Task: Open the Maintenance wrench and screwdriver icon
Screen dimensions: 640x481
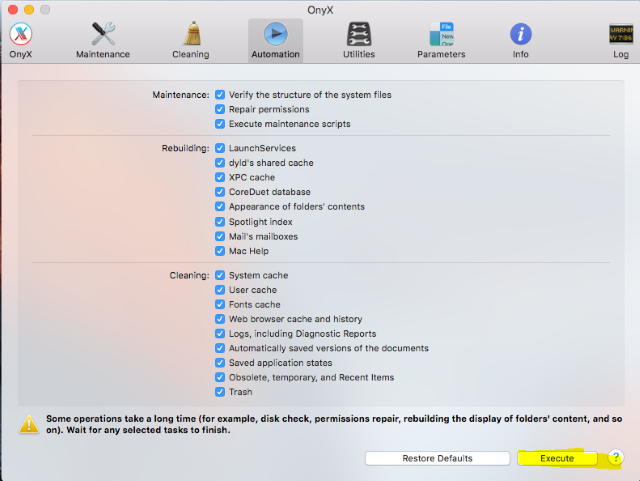Action: (x=103, y=34)
